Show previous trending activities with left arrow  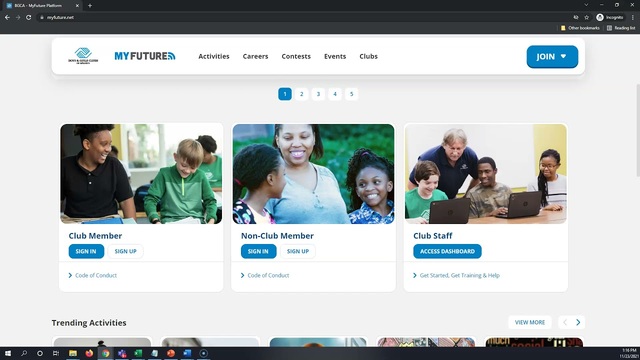(x=565, y=322)
